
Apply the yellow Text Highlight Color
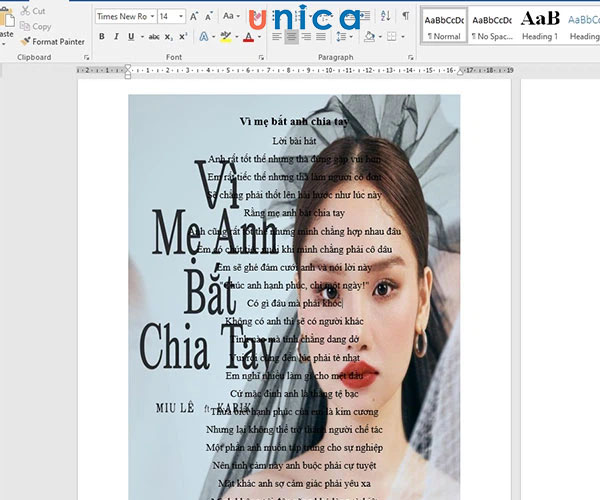[x=226, y=37]
